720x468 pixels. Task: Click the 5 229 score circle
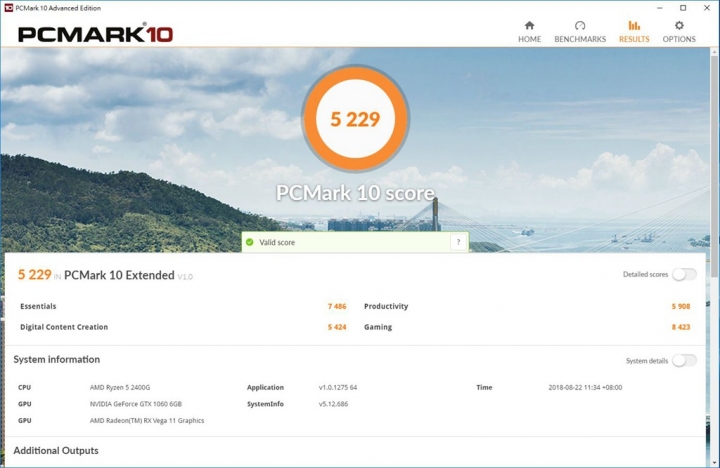[355, 118]
